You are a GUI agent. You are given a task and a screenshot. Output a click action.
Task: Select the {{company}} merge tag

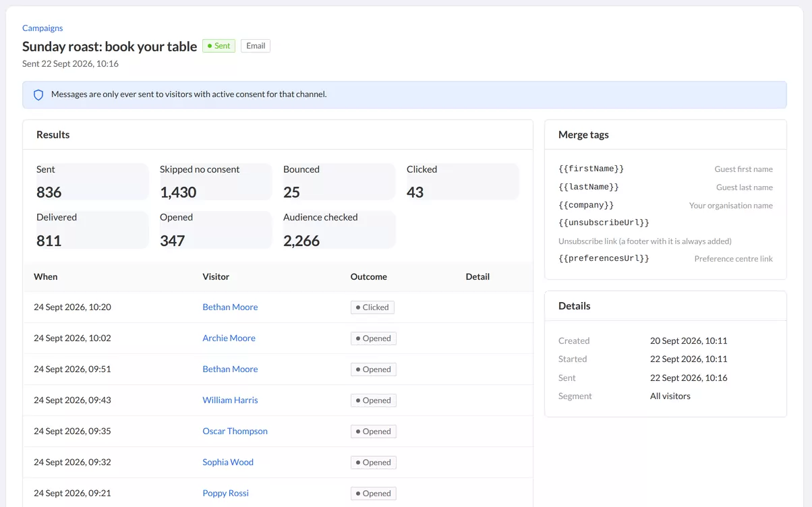pos(586,205)
